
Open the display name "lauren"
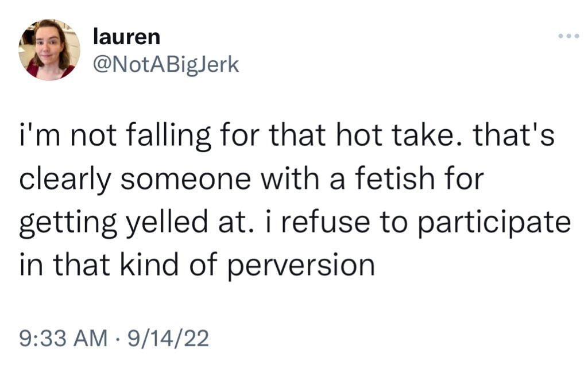coord(126,37)
